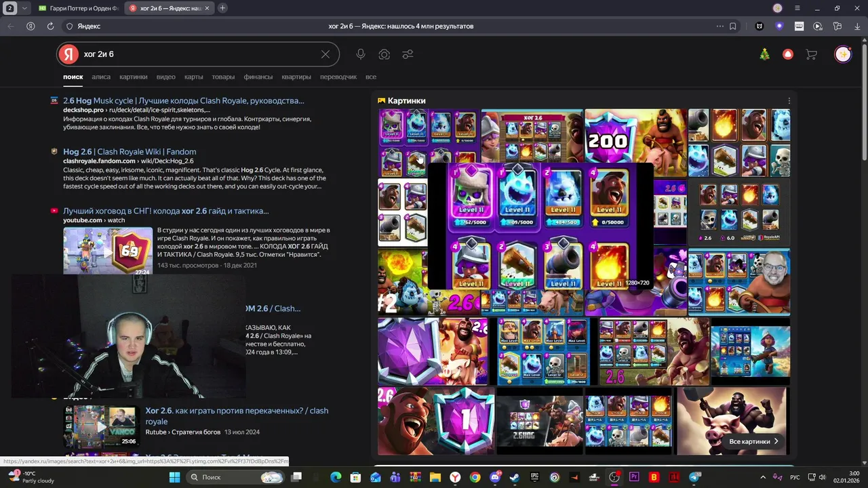Go back to the previous page
868x488 pixels.
pos(11,26)
